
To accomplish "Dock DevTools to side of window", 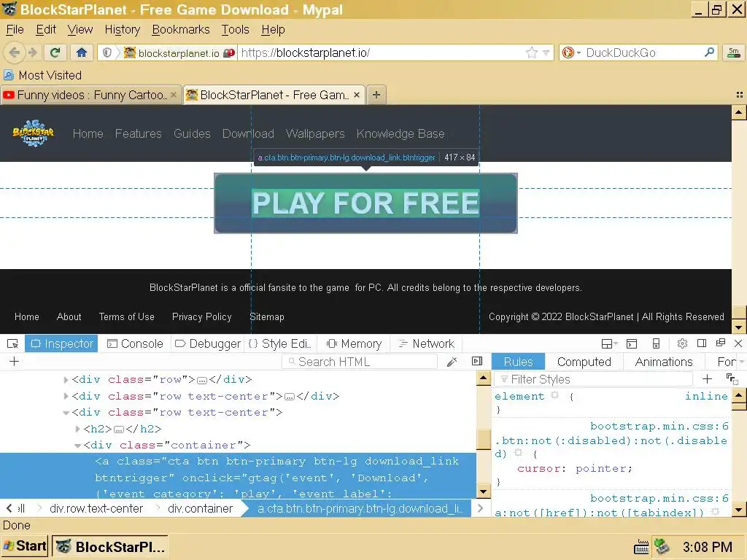I will coord(702,343).
